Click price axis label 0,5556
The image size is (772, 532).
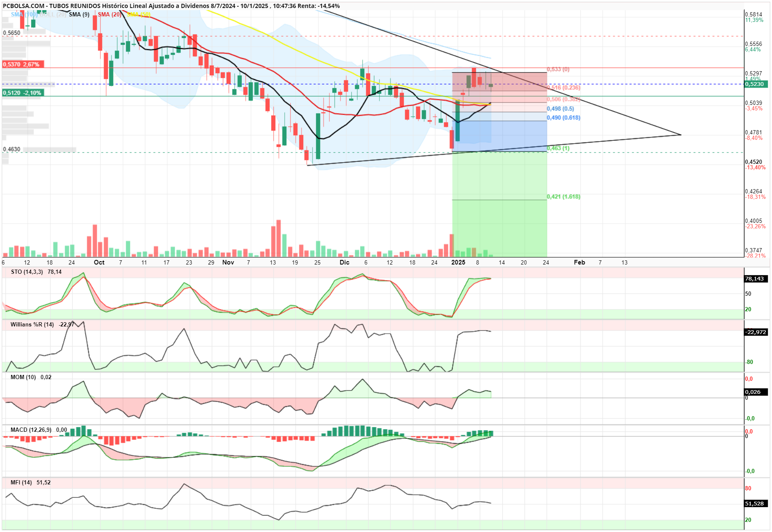click(753, 44)
